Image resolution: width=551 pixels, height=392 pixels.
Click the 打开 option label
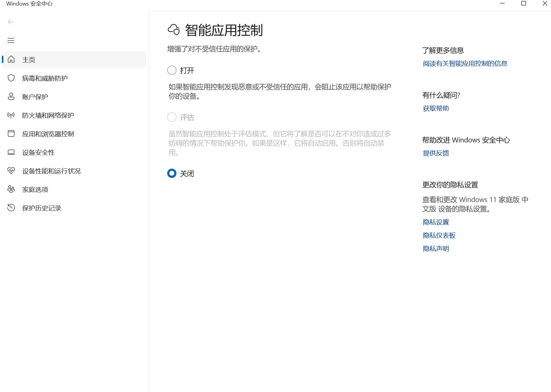pos(187,70)
